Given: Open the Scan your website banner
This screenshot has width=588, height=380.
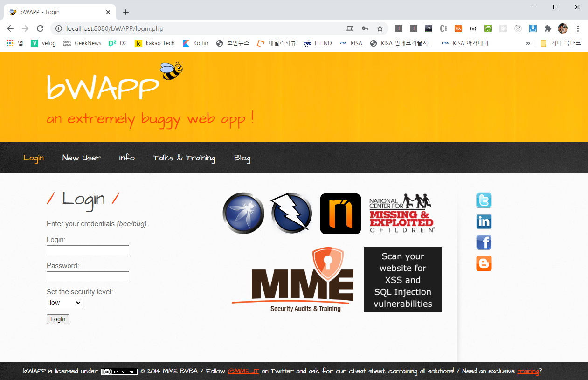Looking at the screenshot, I should point(403,280).
